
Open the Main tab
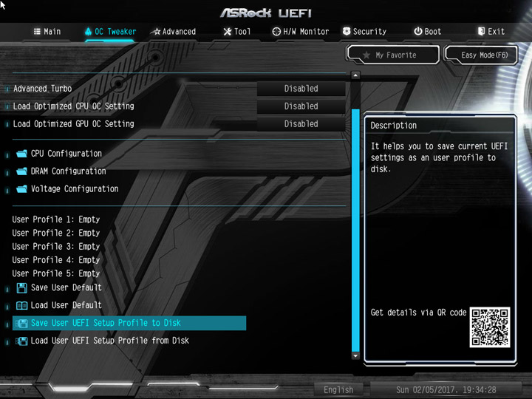click(x=47, y=32)
